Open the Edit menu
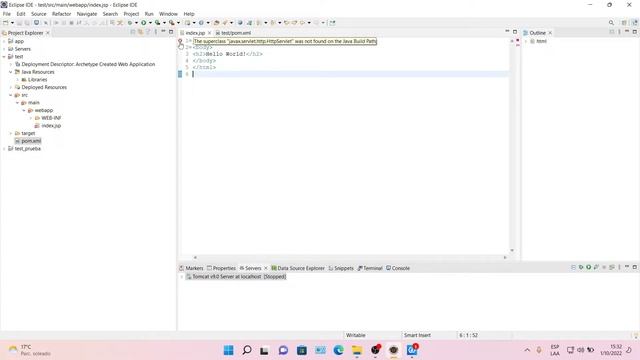 coord(21,14)
